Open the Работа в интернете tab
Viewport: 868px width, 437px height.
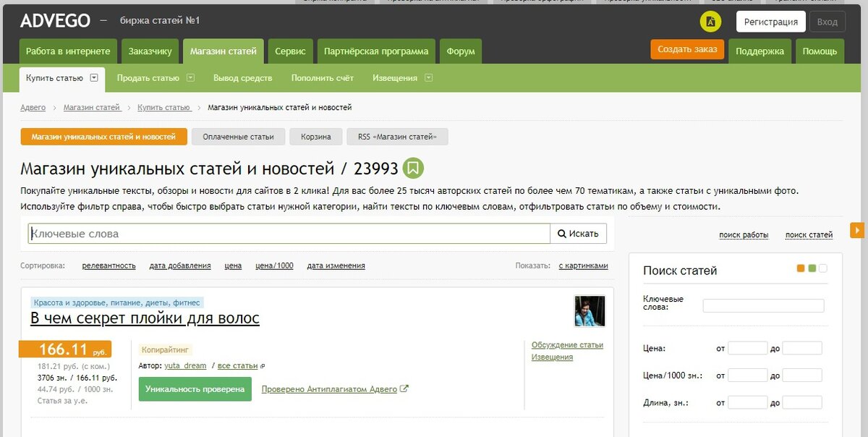pyautogui.click(x=68, y=51)
